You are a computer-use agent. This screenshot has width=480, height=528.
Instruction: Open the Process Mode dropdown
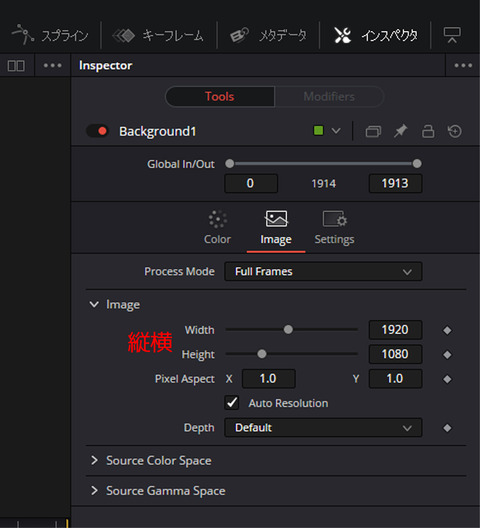tap(323, 271)
